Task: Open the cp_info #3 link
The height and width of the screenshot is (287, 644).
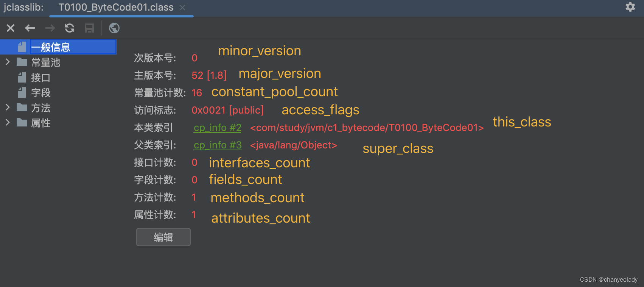Action: (x=218, y=145)
